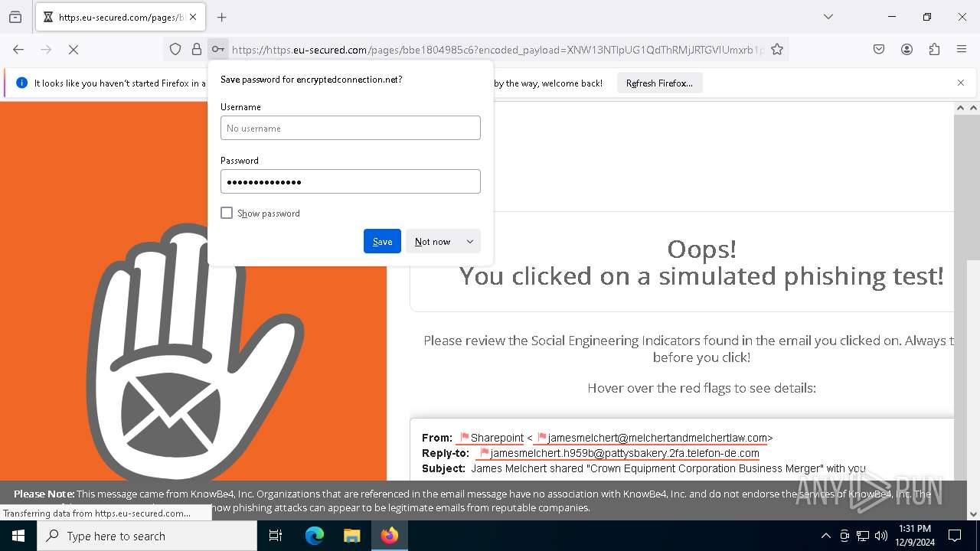Show hidden system tray icons
The image size is (980, 551).
[825, 536]
